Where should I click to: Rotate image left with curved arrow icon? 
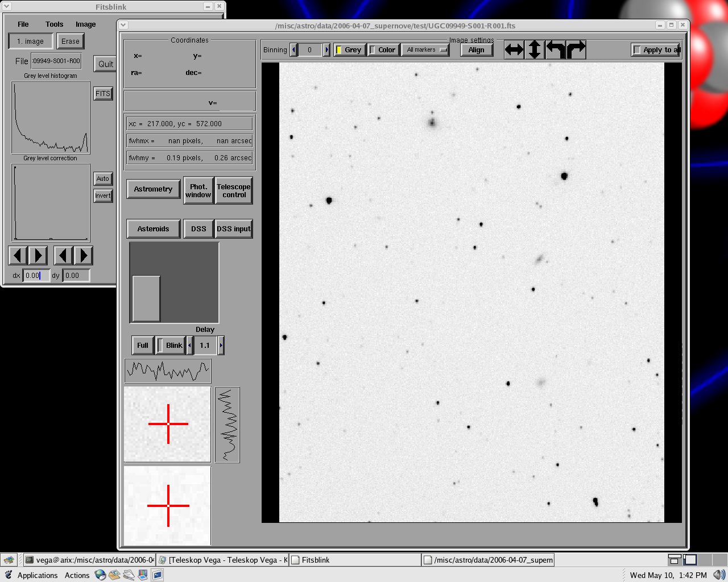tap(555, 49)
